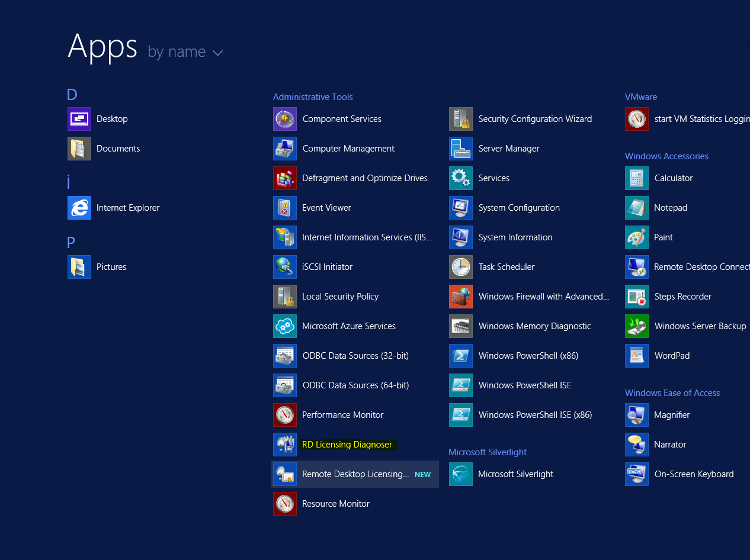Image resolution: width=750 pixels, height=560 pixels.
Task: Click the Task Scheduler clock icon
Action: click(460, 267)
